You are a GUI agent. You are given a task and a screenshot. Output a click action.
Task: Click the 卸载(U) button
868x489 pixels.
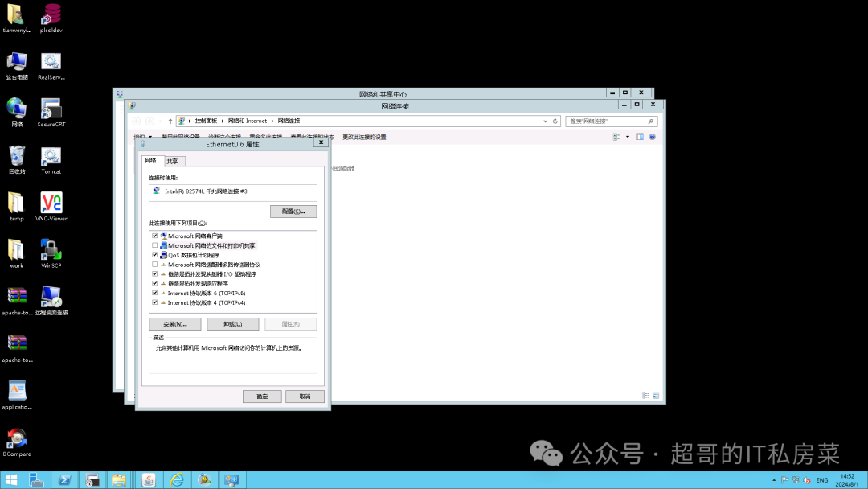tap(232, 324)
